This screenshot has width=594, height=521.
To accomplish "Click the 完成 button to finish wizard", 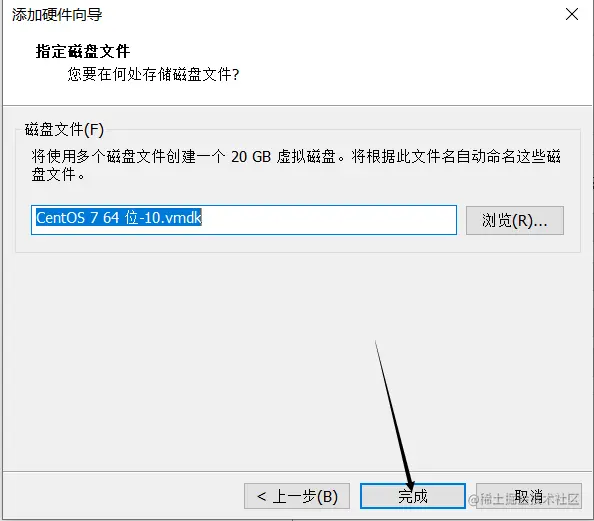I will [x=413, y=496].
